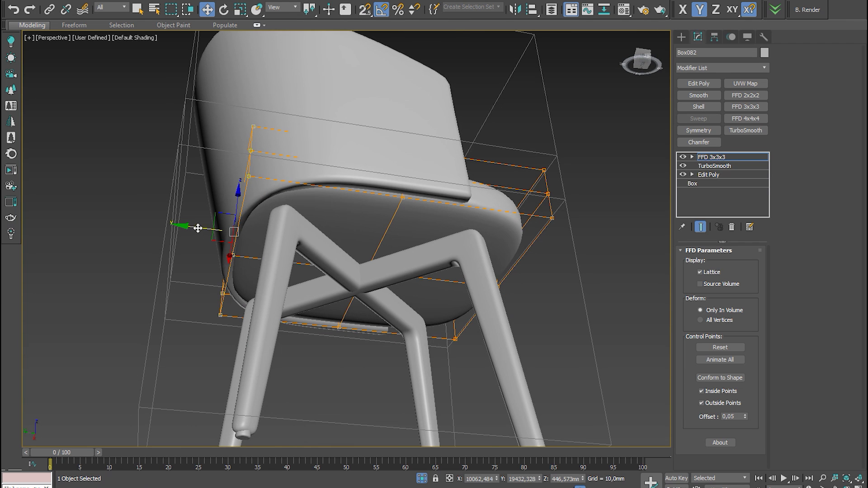Select the Rotate tool icon
The width and height of the screenshot is (868, 488).
[223, 9]
